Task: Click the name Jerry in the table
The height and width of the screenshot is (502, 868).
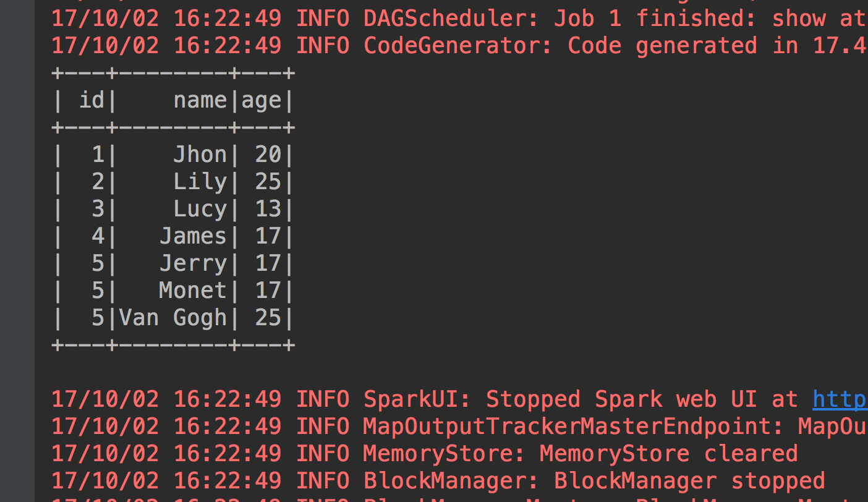Action: coord(194,264)
